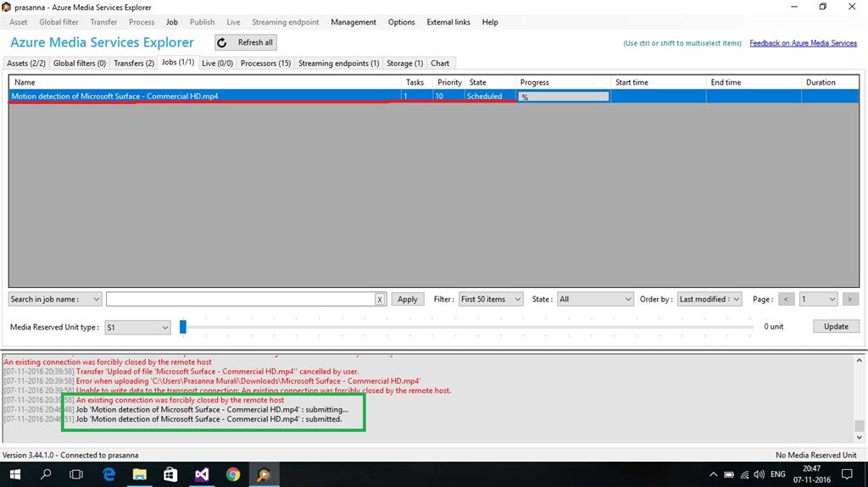Launch Microsoft Edge from the taskbar
Screen dimensions: 868x487
point(108,474)
